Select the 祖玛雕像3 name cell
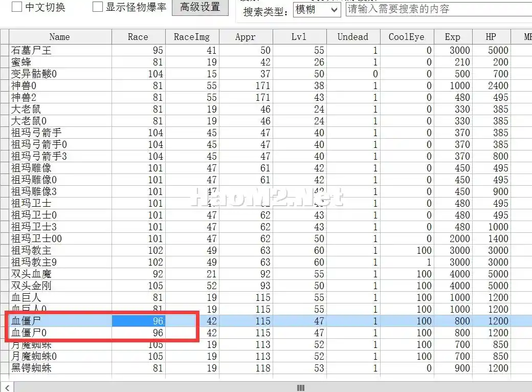This screenshot has height=392, width=532. 60,191
